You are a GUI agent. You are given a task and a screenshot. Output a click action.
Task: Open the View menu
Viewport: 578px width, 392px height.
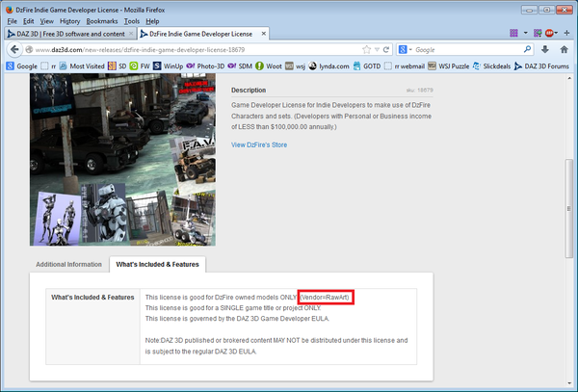point(47,21)
